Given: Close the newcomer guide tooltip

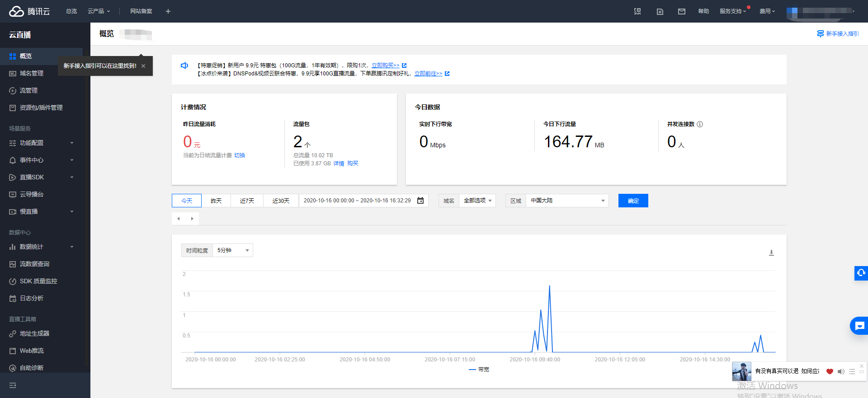Looking at the screenshot, I should [143, 66].
